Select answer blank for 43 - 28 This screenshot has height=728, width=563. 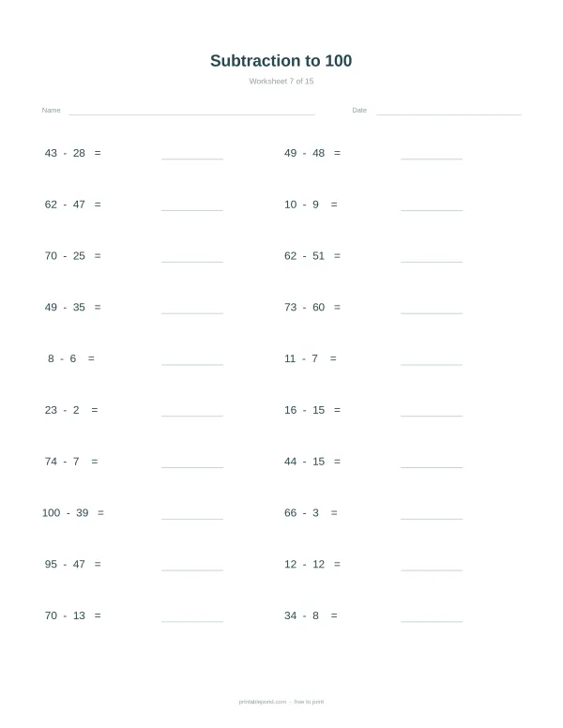click(192, 159)
